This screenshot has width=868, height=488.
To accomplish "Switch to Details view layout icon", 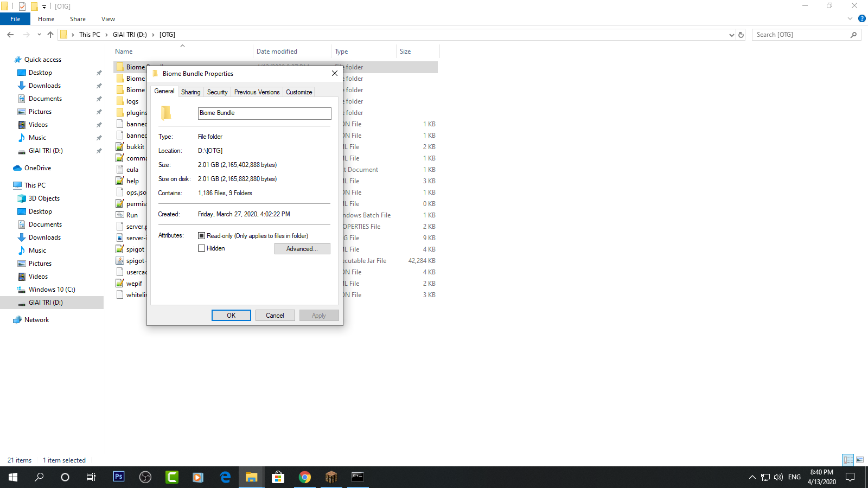I will coord(848,460).
